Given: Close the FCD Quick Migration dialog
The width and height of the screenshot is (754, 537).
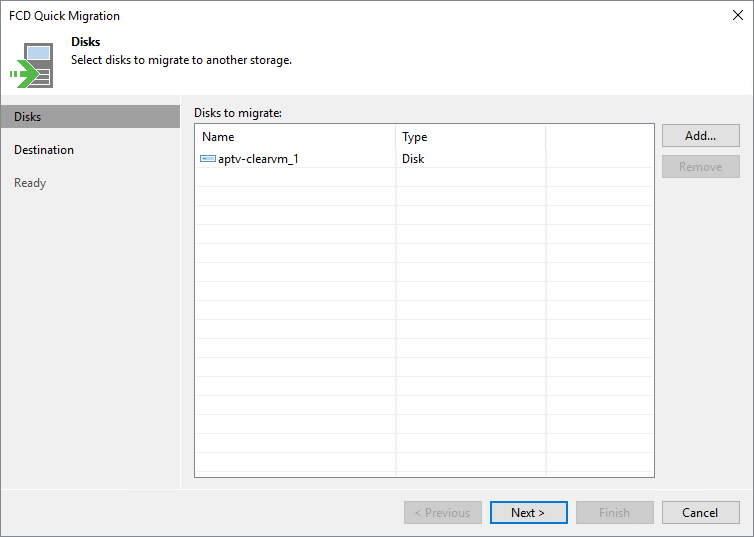Looking at the screenshot, I should 738,15.
